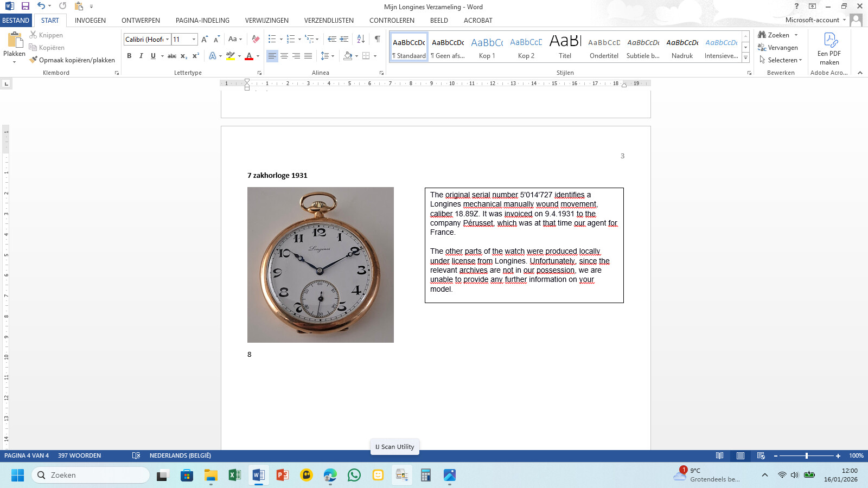Screen dimensions: 868x488
Task: Click the Clear Formatting eraser icon
Action: click(256, 39)
